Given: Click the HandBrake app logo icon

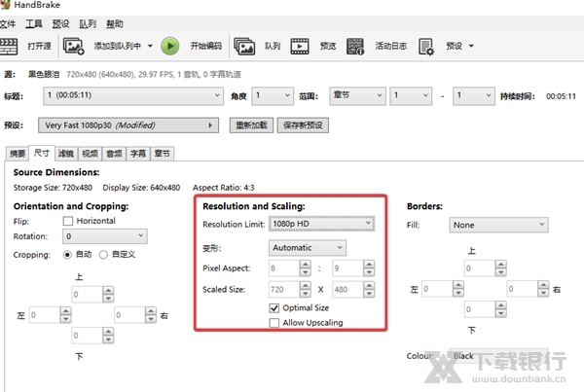Looking at the screenshot, I should [5, 5].
